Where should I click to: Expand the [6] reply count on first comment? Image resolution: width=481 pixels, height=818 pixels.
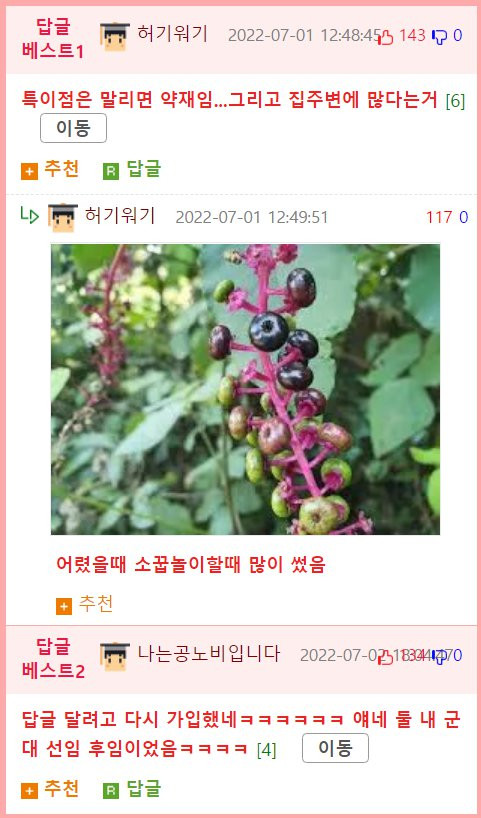pos(455,101)
